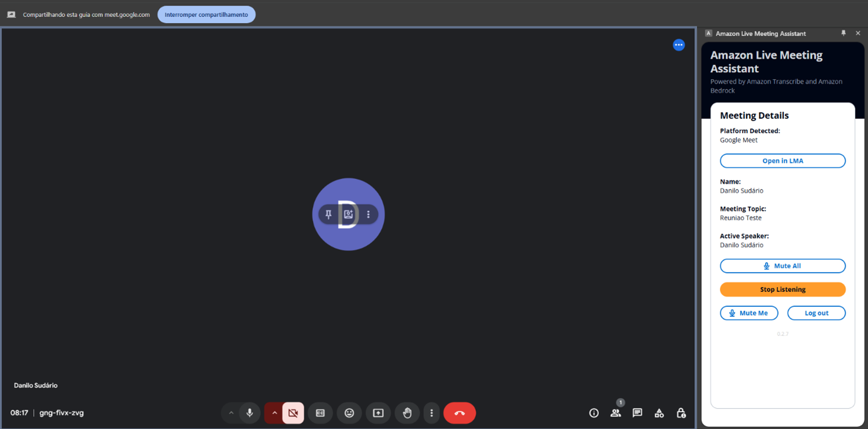The image size is (868, 429).
Task: Open the meeting details info icon
Action: [x=594, y=413]
